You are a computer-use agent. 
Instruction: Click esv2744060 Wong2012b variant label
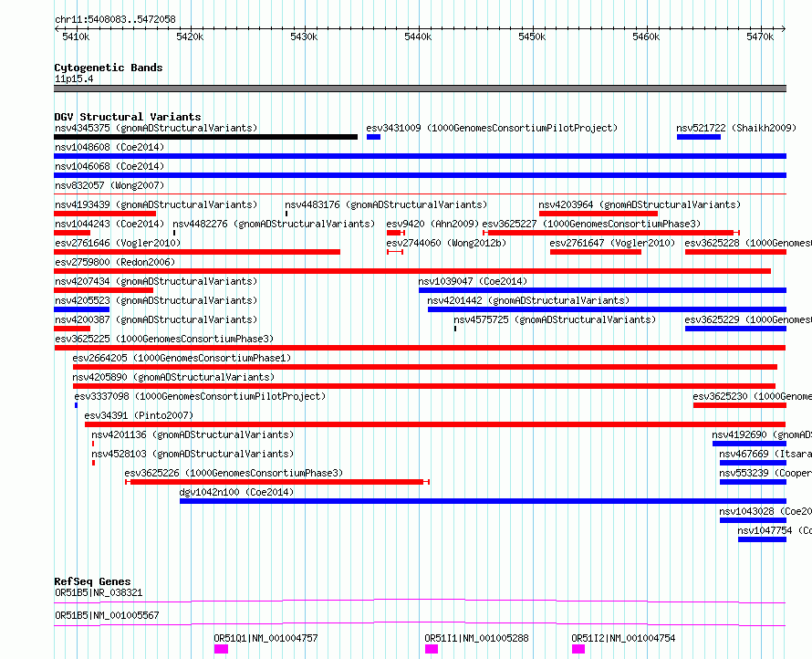[446, 243]
